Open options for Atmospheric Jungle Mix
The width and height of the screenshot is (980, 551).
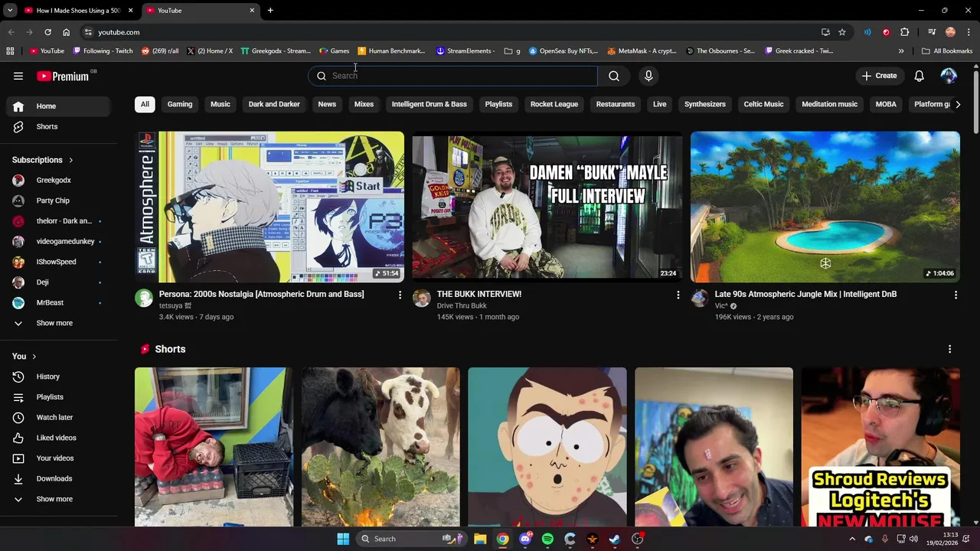[955, 295]
